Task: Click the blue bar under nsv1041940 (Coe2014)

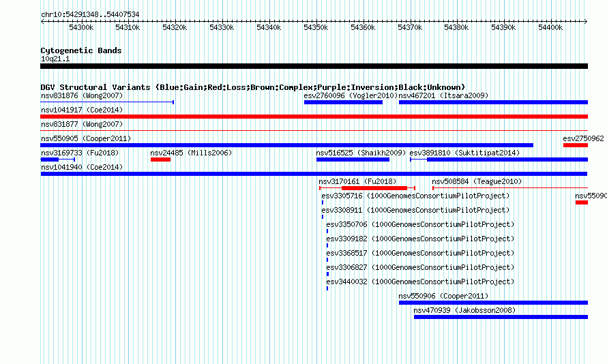Action: (314, 174)
